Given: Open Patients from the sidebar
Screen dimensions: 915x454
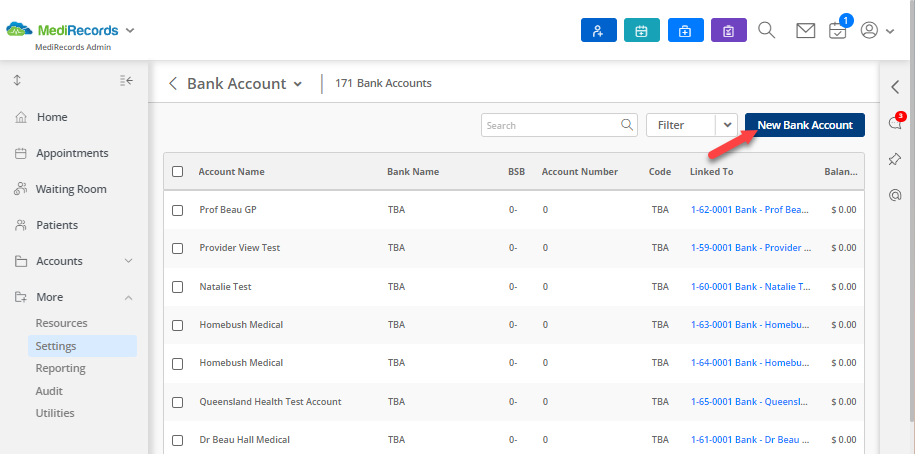Looking at the screenshot, I should 57,225.
